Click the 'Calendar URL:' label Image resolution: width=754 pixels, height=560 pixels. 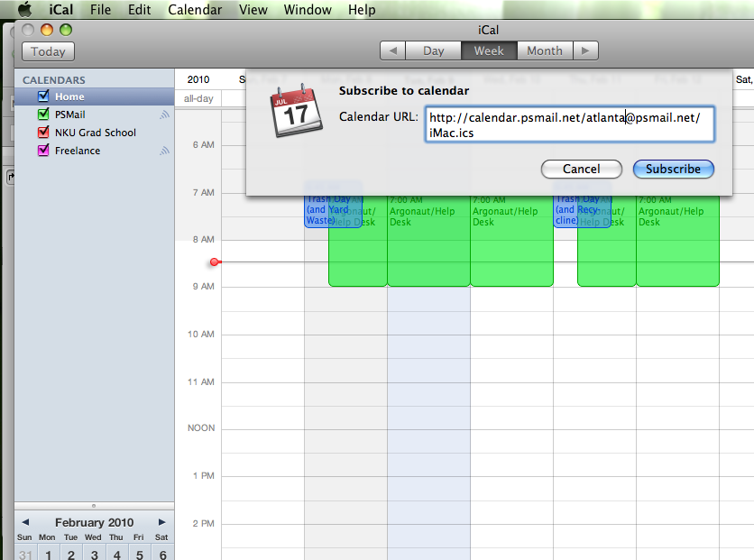379,117
